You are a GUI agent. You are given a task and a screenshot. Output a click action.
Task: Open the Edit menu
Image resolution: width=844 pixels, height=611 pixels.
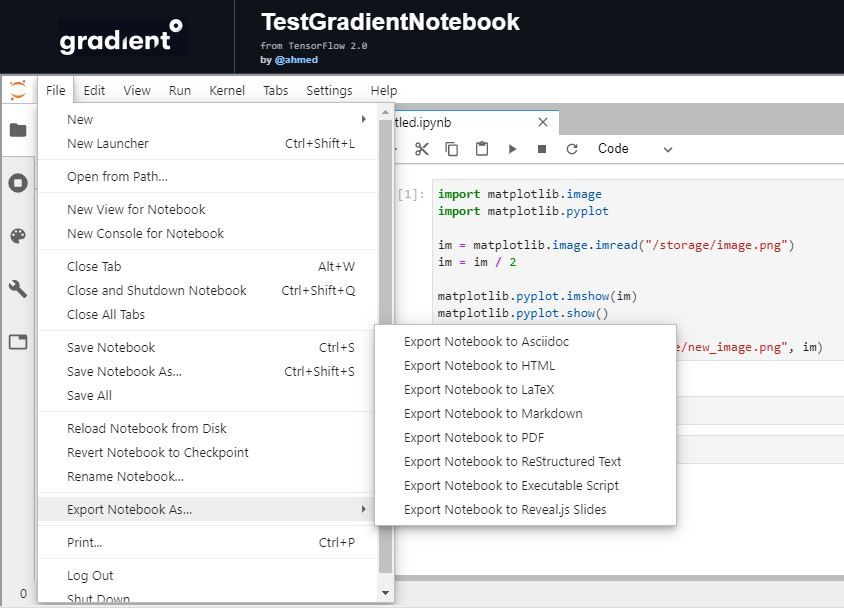(94, 90)
